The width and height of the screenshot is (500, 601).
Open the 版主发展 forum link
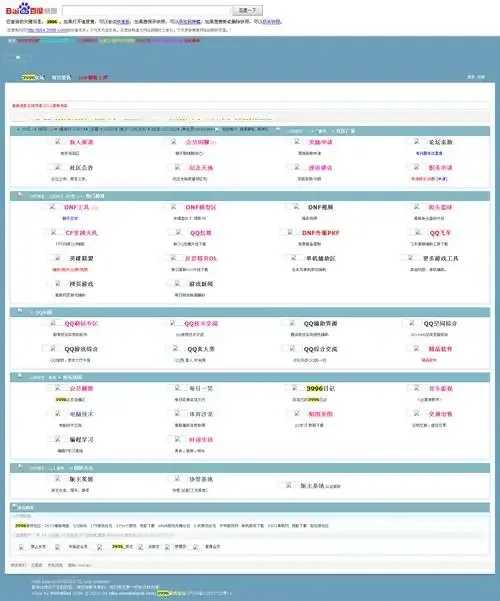coord(81,479)
